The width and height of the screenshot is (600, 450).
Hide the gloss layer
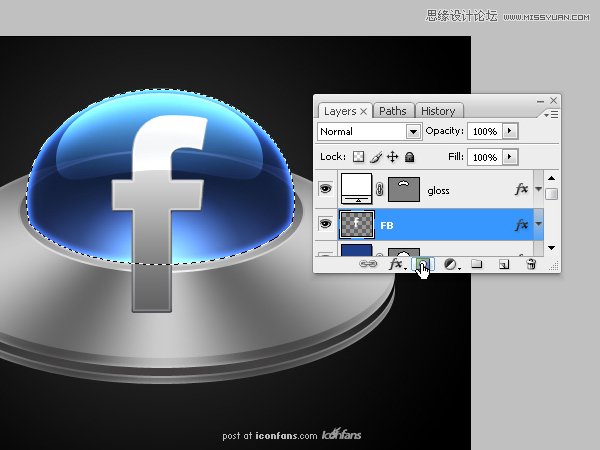[325, 189]
